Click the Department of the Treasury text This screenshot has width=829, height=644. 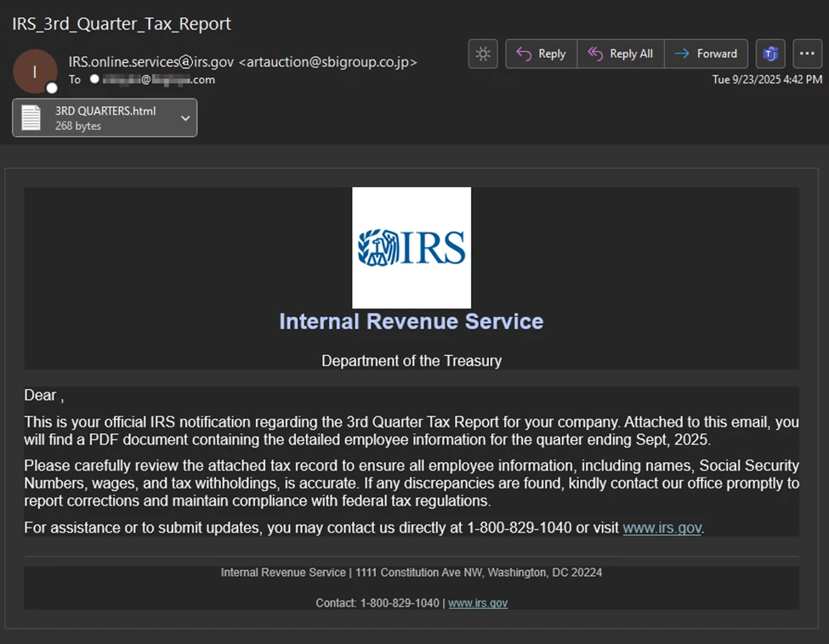pyautogui.click(x=412, y=361)
